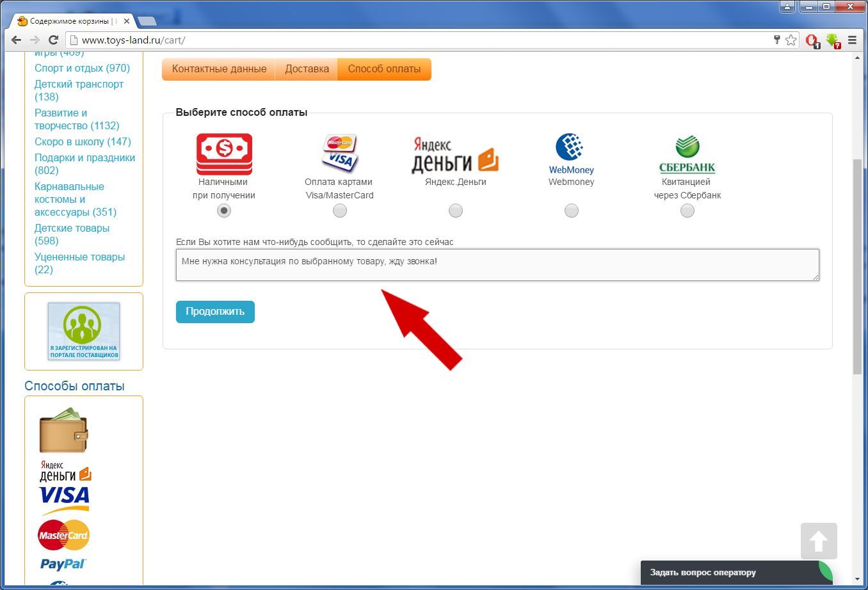Screen dimensions: 868x590
Task: Open the saved password key icon
Action: click(776, 40)
